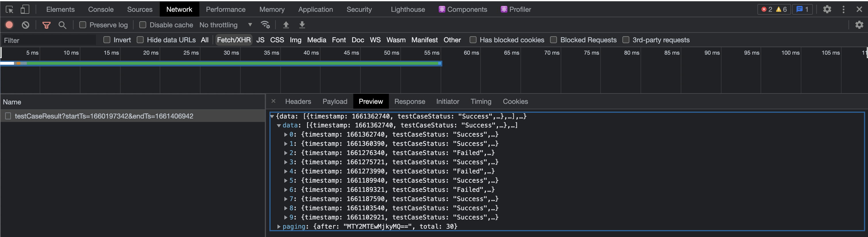Export HAR file download icon
The height and width of the screenshot is (237, 868).
pyautogui.click(x=302, y=25)
